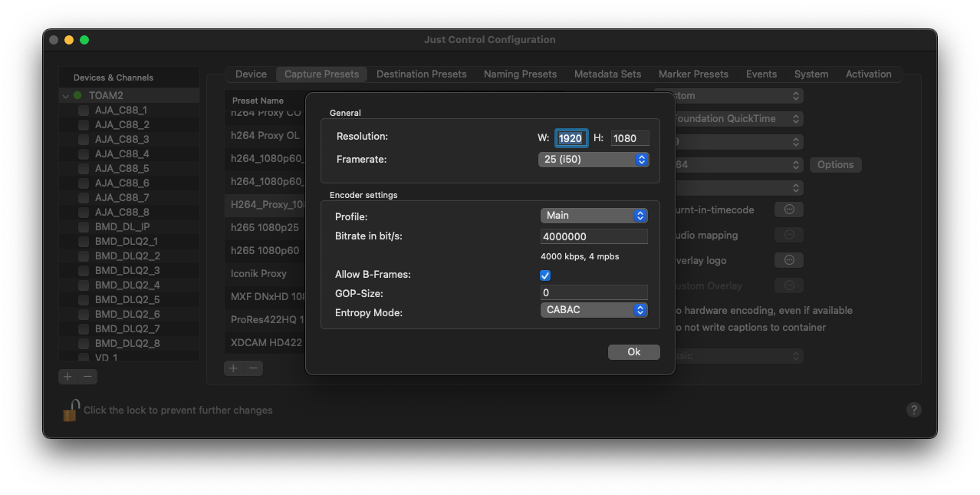Viewport: 980px width, 495px height.
Task: Select the ProRes422HQ preset row
Action: tap(265, 319)
